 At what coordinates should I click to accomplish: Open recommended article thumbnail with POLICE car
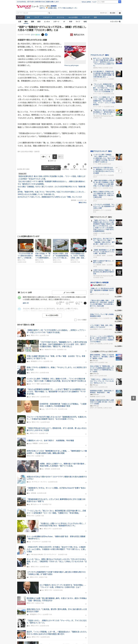(78, 245)
